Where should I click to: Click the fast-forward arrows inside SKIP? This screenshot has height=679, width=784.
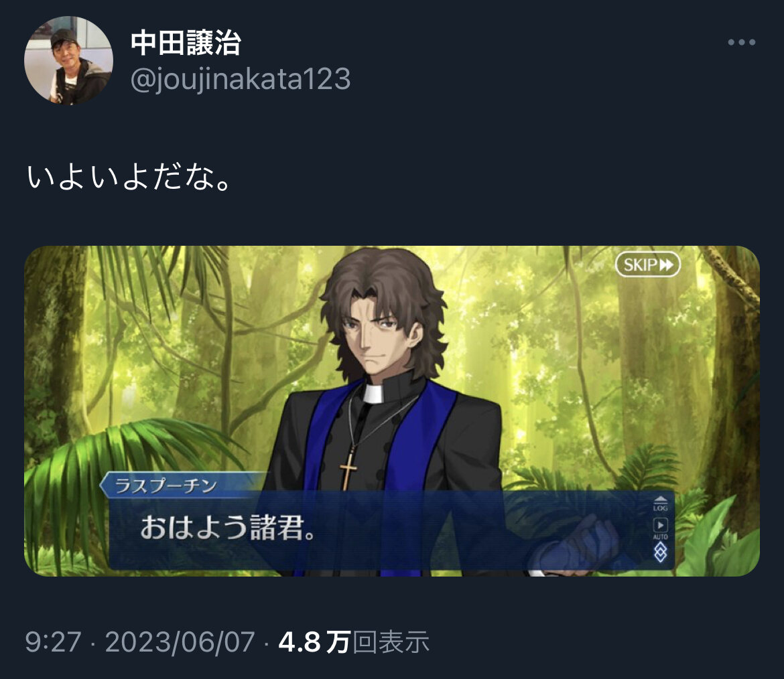coord(667,265)
